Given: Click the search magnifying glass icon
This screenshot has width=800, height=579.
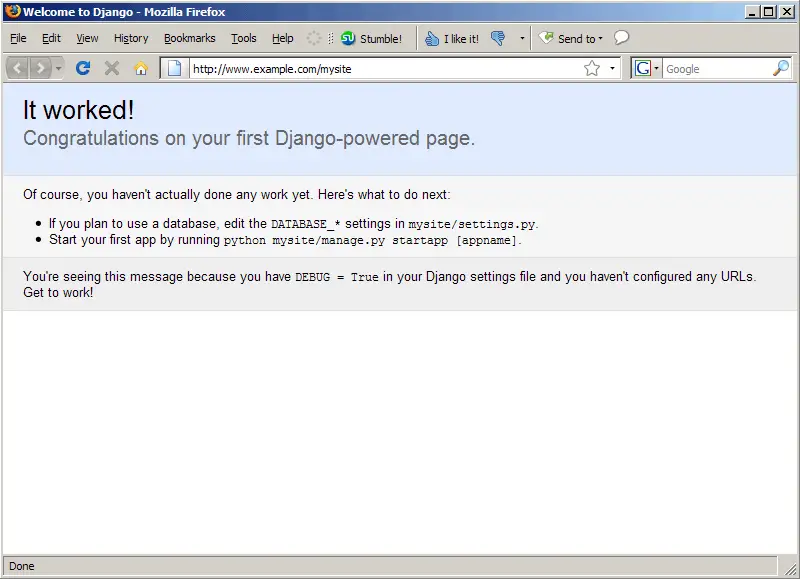Looking at the screenshot, I should (x=781, y=68).
